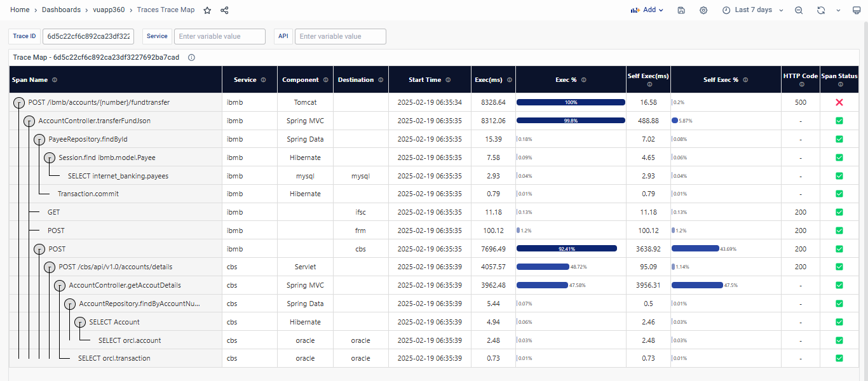Click Home breadcrumb link
This screenshot has width=868, height=381.
(20, 10)
